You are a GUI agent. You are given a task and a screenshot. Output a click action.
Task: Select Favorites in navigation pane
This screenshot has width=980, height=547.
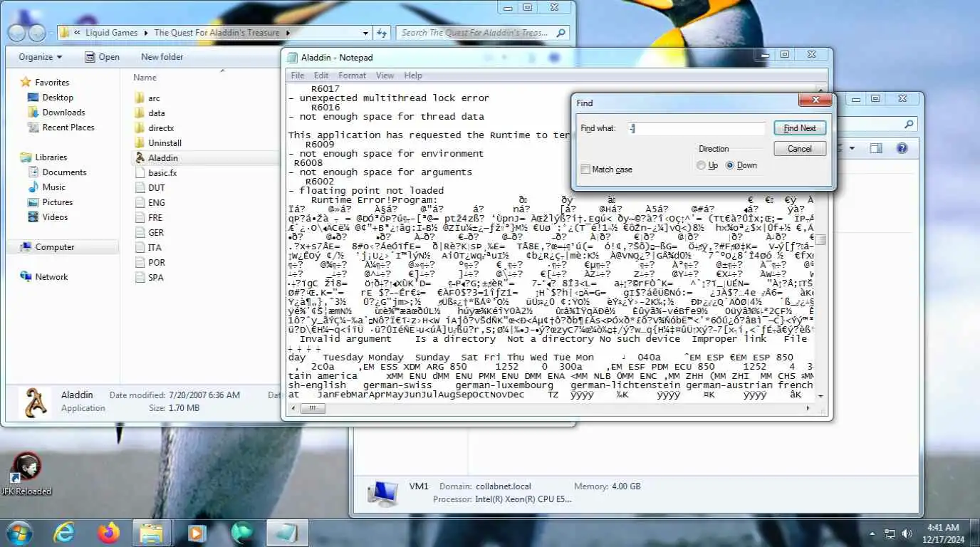coord(51,83)
